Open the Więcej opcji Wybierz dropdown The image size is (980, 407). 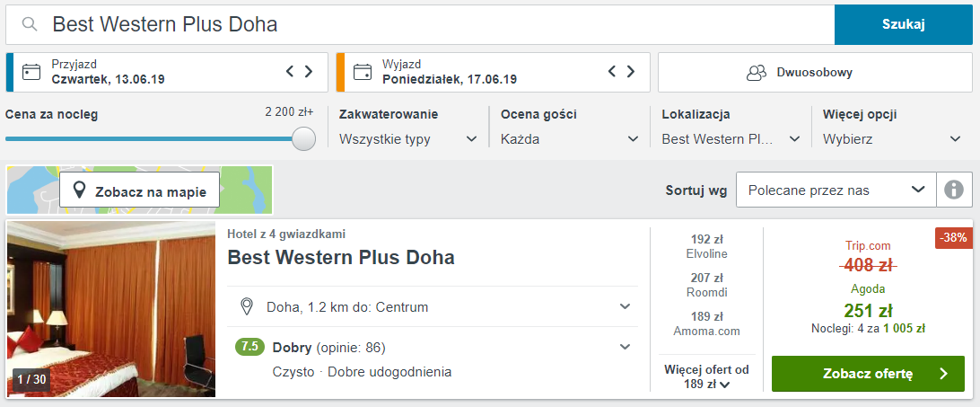pos(892,139)
